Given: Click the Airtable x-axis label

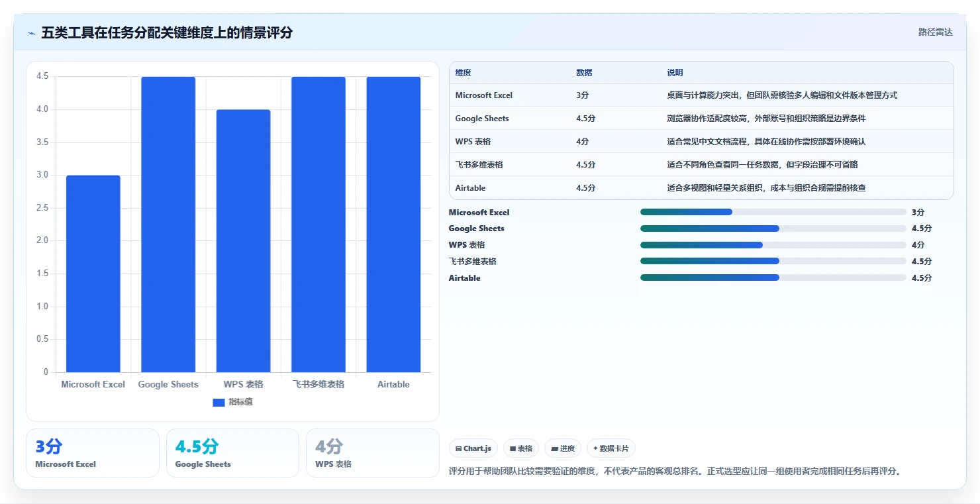Looking at the screenshot, I should [393, 385].
